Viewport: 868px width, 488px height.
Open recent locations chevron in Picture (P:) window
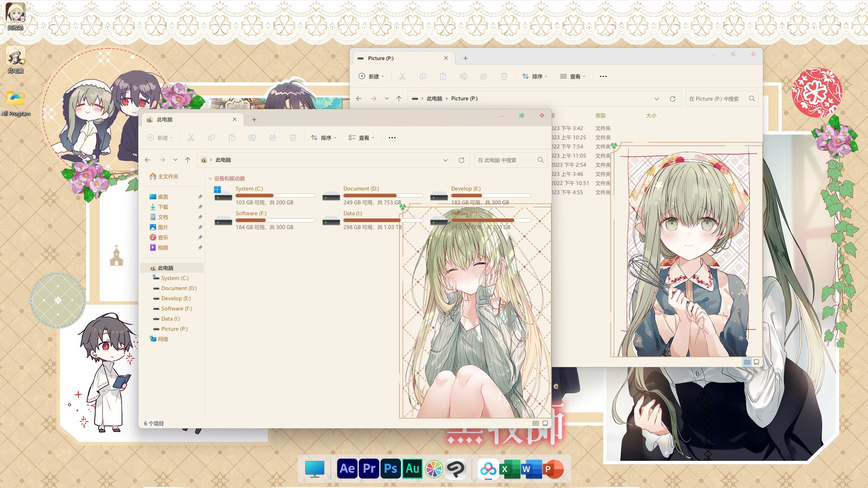(387, 99)
